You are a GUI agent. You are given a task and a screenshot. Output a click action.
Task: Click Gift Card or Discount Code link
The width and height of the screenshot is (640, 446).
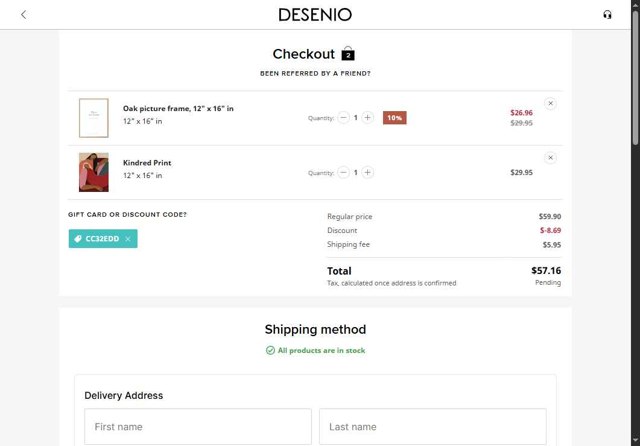point(127,214)
